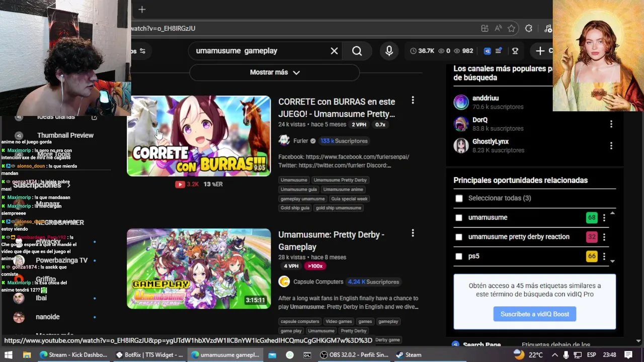Click CORRETE con BURRAS video title
The width and height of the screenshot is (644, 362).
(x=337, y=108)
